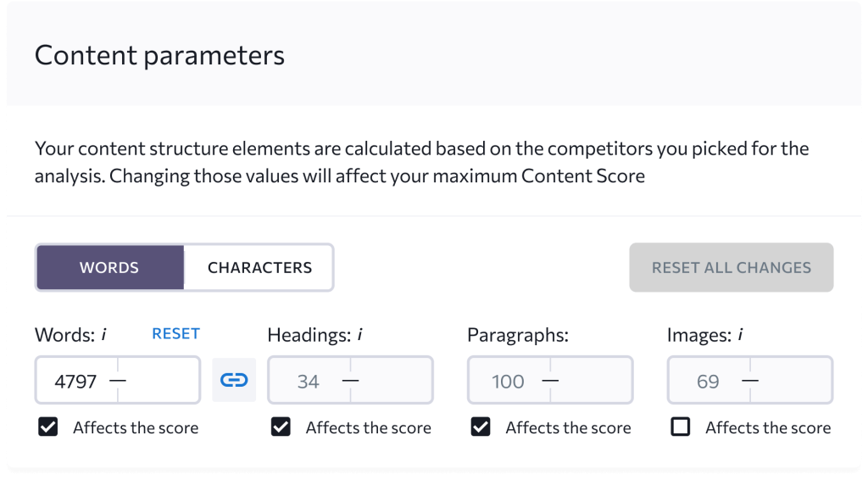This screenshot has width=868, height=480.
Task: Click the blue chain link icon
Action: tap(234, 380)
